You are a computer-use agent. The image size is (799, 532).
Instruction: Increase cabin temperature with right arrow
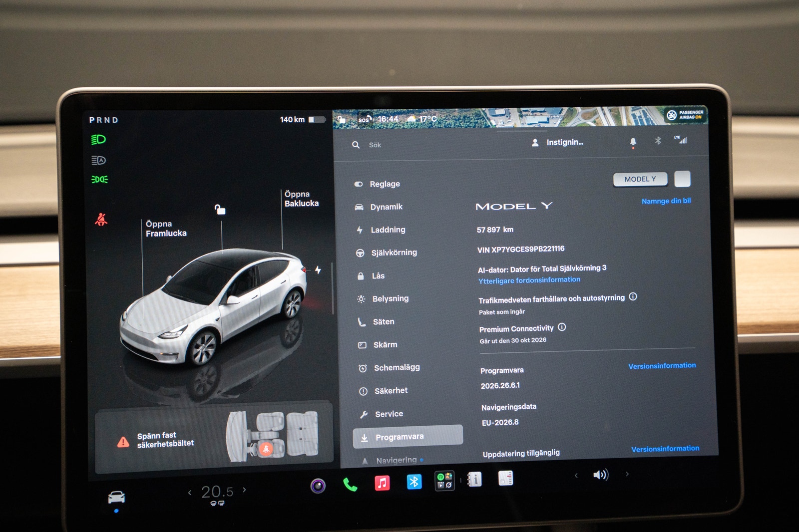tap(244, 490)
